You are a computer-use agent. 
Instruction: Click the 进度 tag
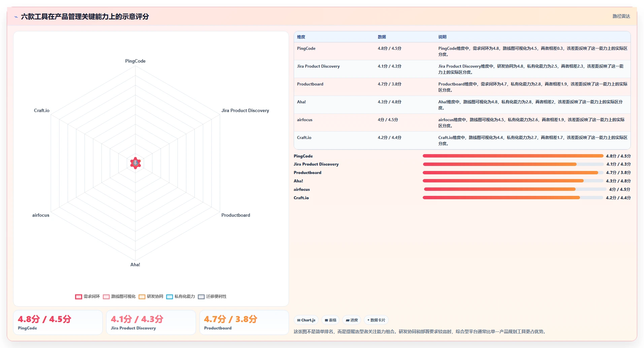(x=352, y=320)
